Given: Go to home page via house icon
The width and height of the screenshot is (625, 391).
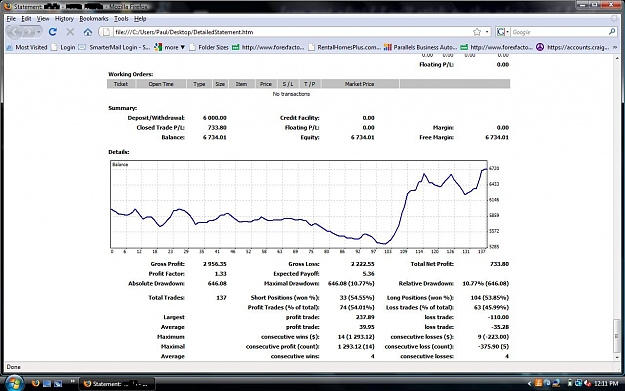Looking at the screenshot, I should 88,32.
